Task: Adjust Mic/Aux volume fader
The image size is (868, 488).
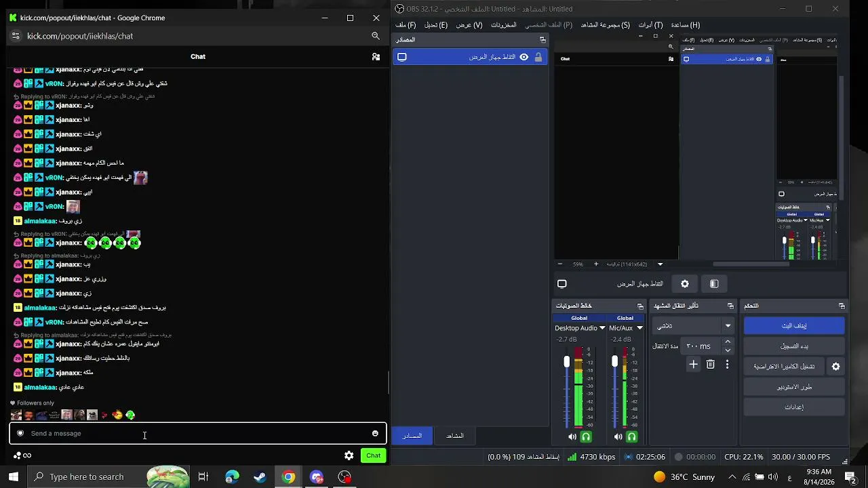Action: click(614, 362)
